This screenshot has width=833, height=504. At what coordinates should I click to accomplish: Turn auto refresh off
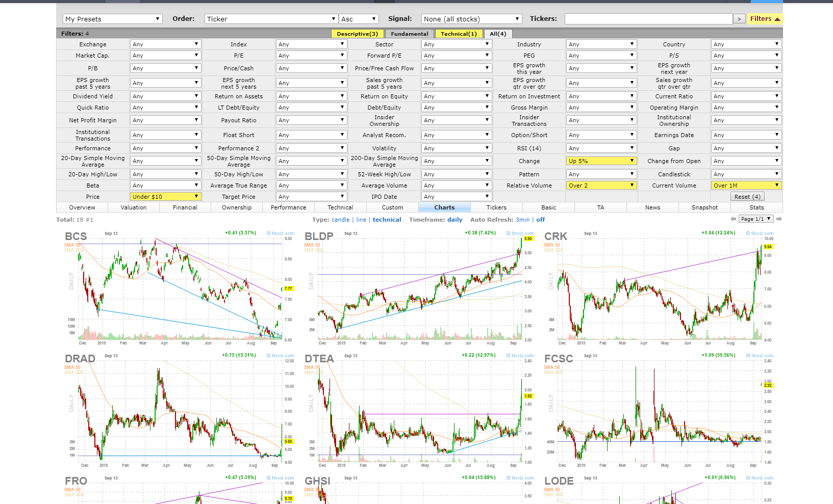(x=541, y=220)
